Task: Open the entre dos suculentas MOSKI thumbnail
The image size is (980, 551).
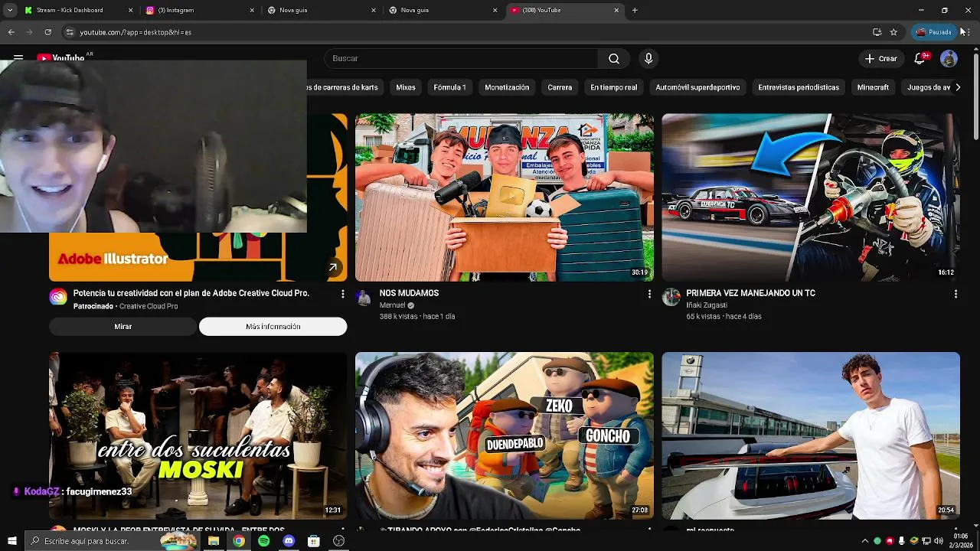Action: click(x=198, y=435)
